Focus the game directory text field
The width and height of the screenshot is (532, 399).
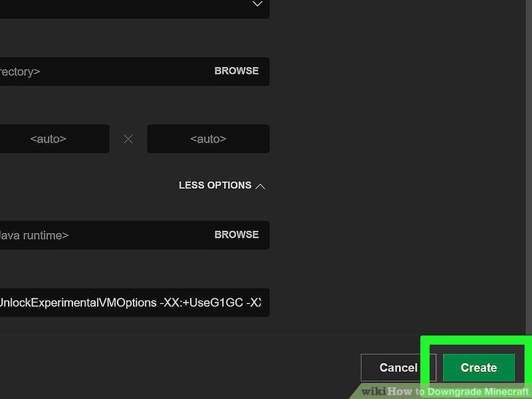[102, 72]
